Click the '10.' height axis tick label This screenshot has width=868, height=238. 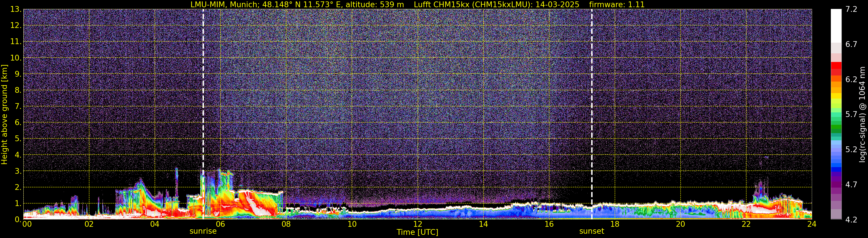point(16,58)
